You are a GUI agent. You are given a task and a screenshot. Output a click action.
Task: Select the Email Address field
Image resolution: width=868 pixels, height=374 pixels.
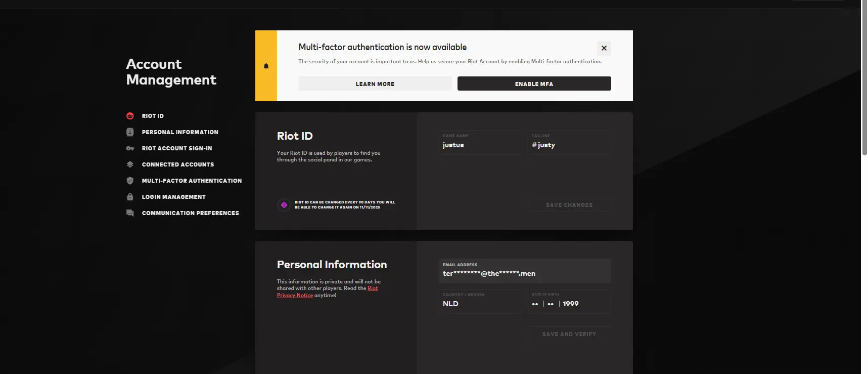pos(524,273)
